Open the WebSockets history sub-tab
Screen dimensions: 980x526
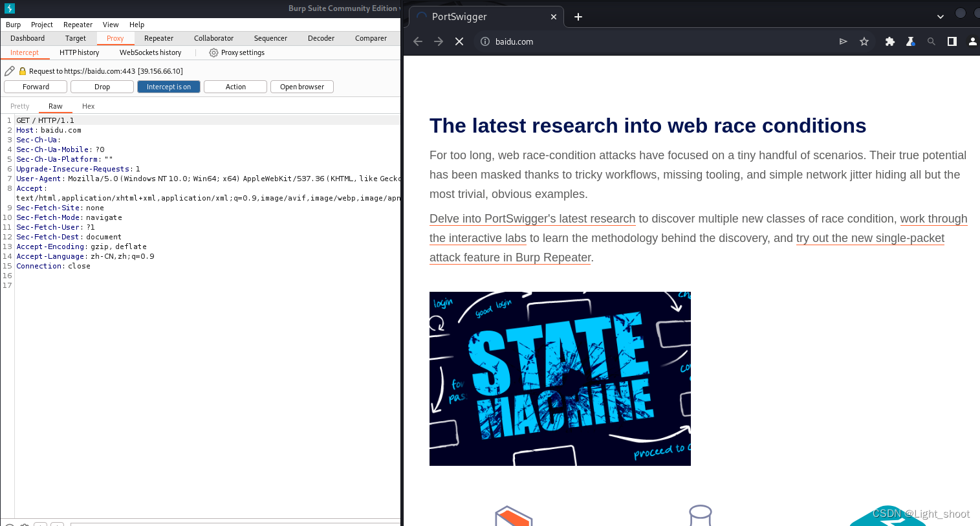pos(151,53)
